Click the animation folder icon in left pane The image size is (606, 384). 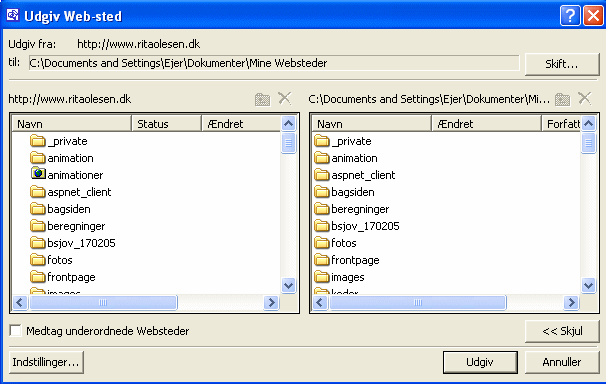[x=37, y=158]
